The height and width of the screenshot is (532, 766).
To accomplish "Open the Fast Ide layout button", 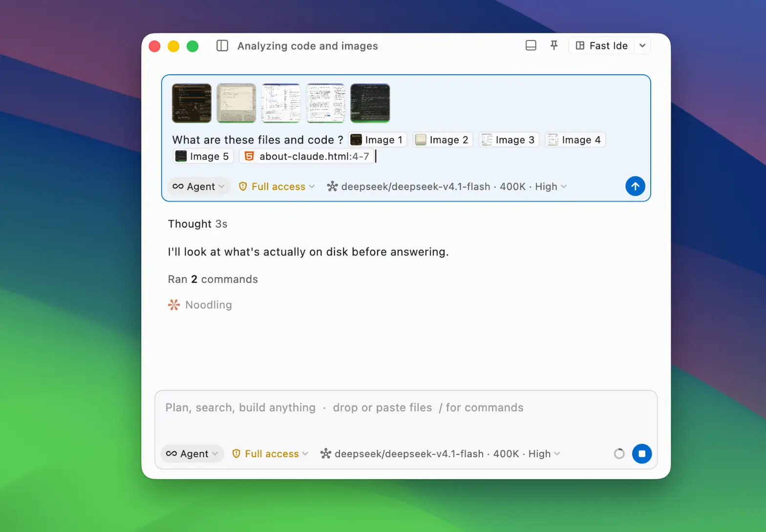I will (602, 45).
